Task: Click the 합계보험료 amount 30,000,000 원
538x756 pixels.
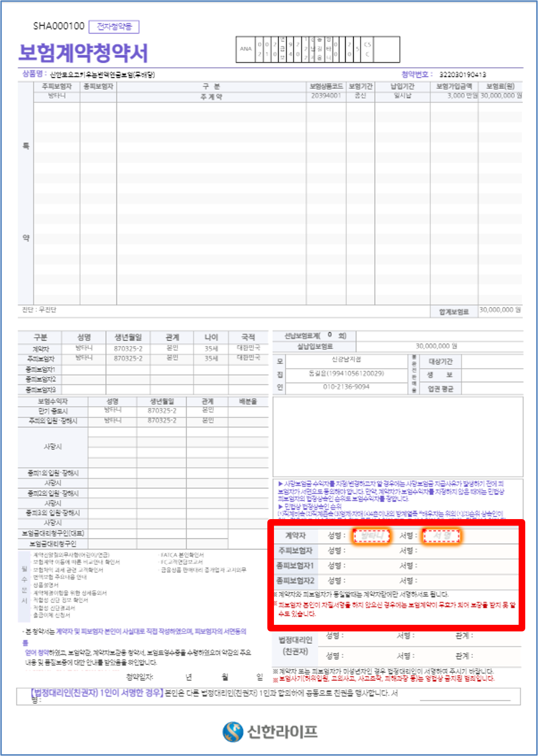Action: click(500, 310)
